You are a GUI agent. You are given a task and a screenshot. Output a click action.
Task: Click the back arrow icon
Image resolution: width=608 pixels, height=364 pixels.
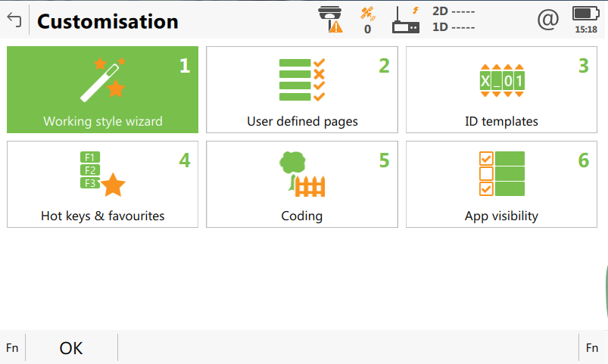tap(14, 20)
